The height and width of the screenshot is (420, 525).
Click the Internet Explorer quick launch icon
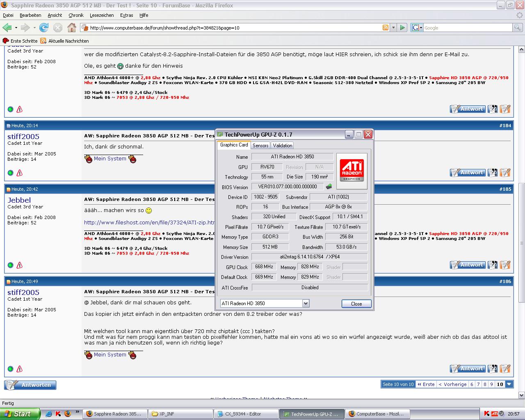click(49, 414)
